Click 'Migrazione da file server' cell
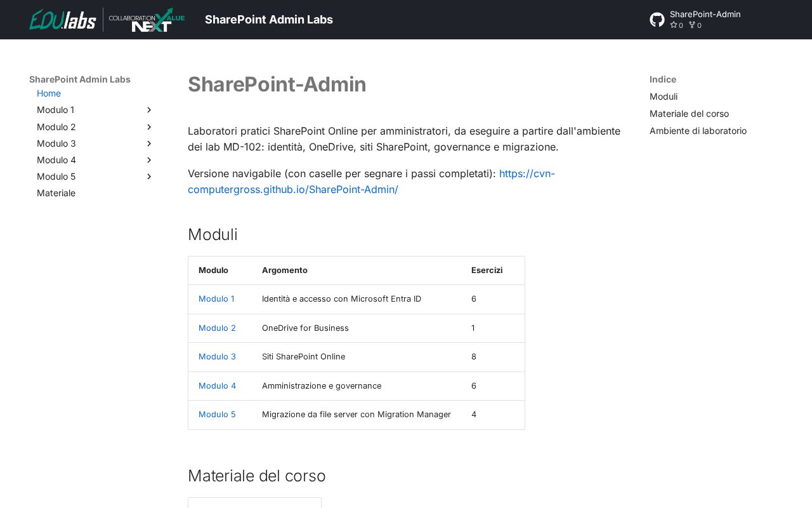The height and width of the screenshot is (508, 812). [357, 414]
